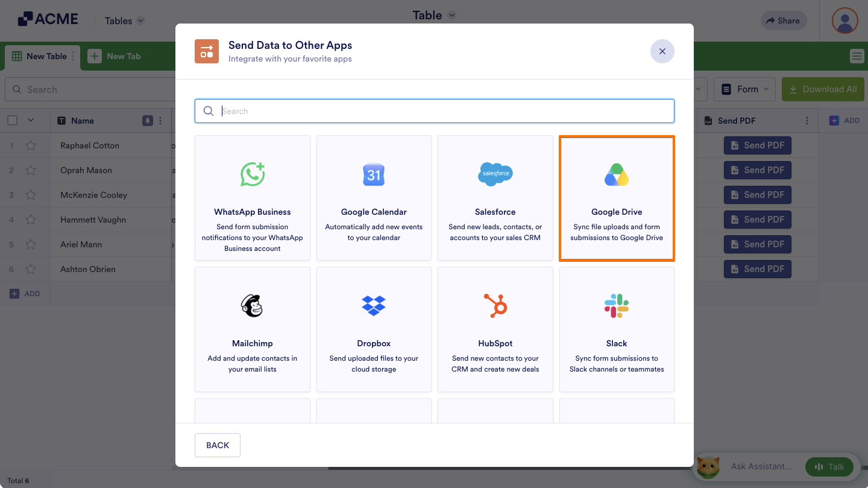Focus the integrations search field
Image resolution: width=868 pixels, height=488 pixels.
(x=434, y=111)
